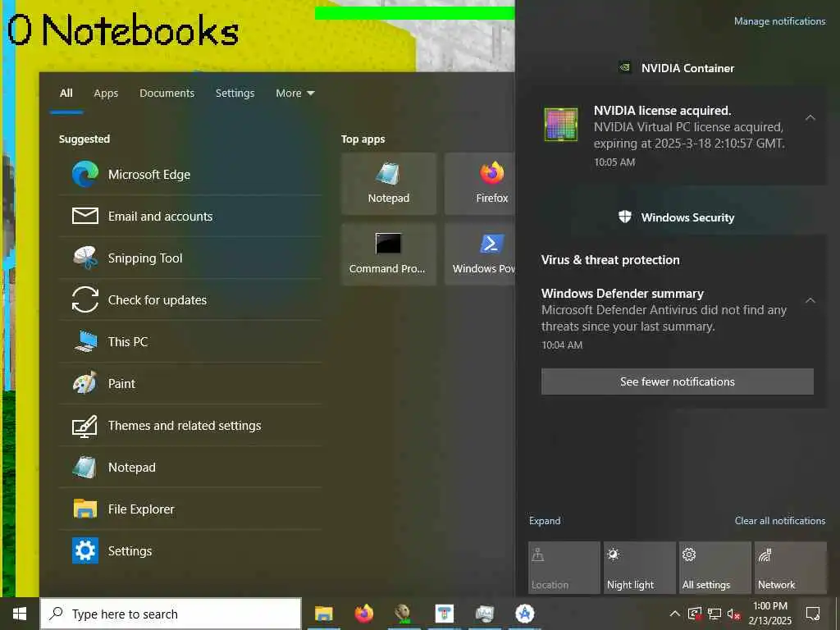Select the All search tab
This screenshot has width=840, height=630.
(66, 94)
